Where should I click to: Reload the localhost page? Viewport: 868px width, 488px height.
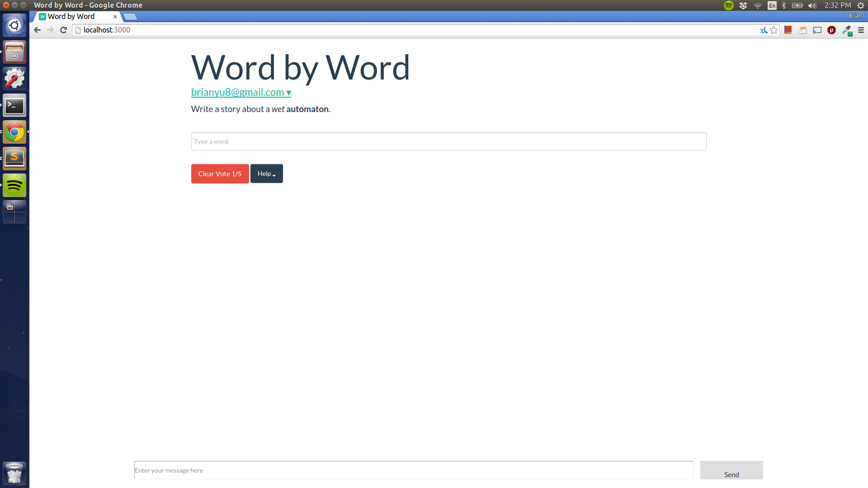tap(64, 30)
